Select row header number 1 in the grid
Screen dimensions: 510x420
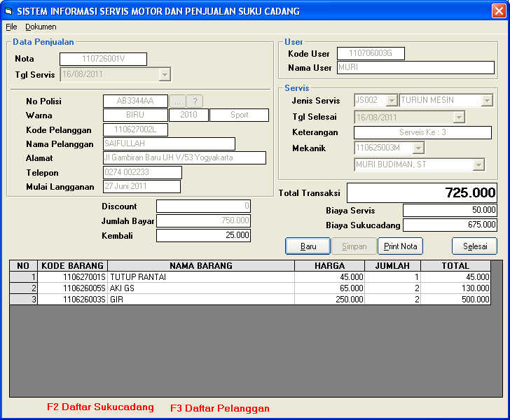(23, 277)
